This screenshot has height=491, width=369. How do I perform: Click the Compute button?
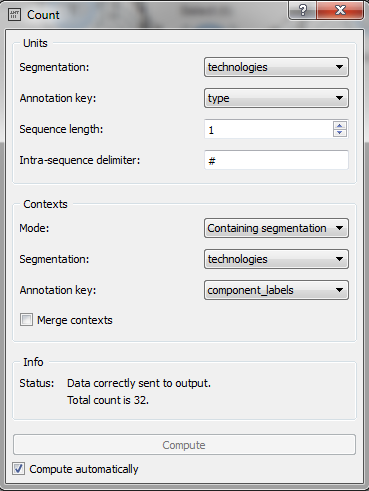[184, 445]
